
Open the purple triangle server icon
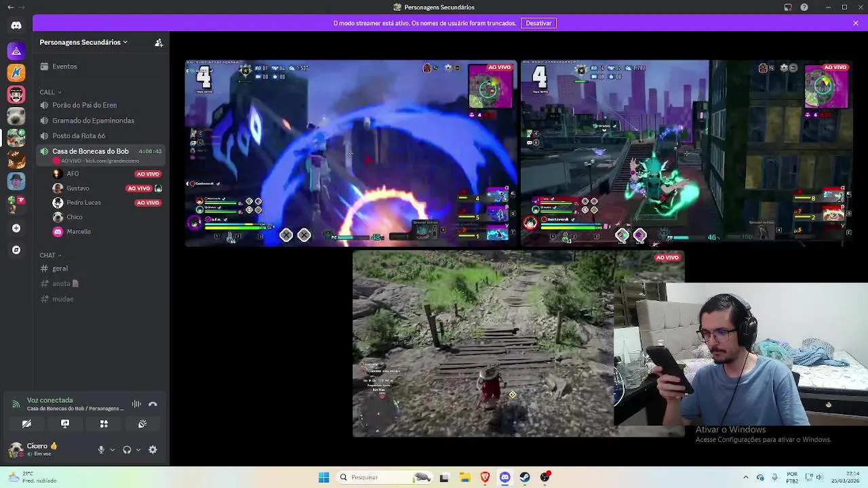pos(16,51)
